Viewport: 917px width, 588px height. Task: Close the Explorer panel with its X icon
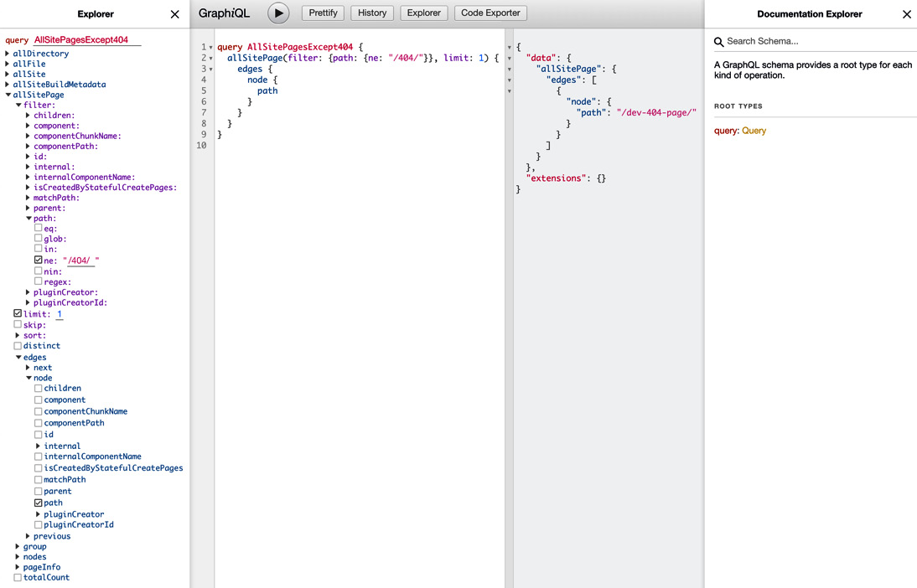174,13
